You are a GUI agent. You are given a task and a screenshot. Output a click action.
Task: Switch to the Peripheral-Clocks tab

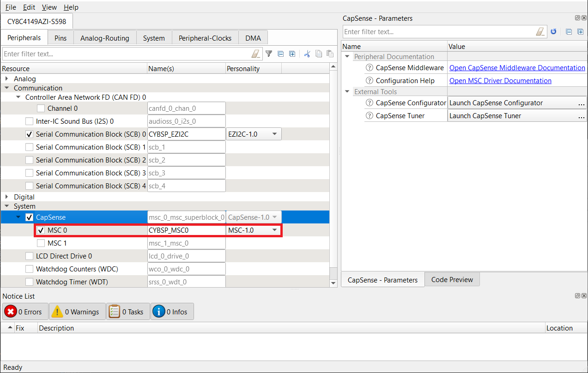coord(205,38)
